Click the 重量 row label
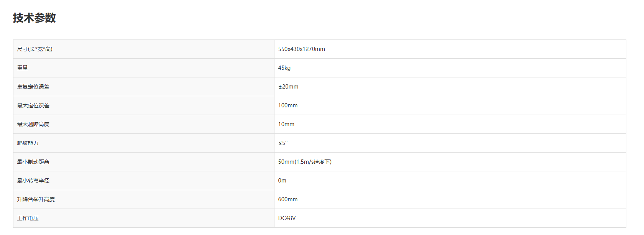Viewport: 644px width, 235px height. tap(23, 68)
